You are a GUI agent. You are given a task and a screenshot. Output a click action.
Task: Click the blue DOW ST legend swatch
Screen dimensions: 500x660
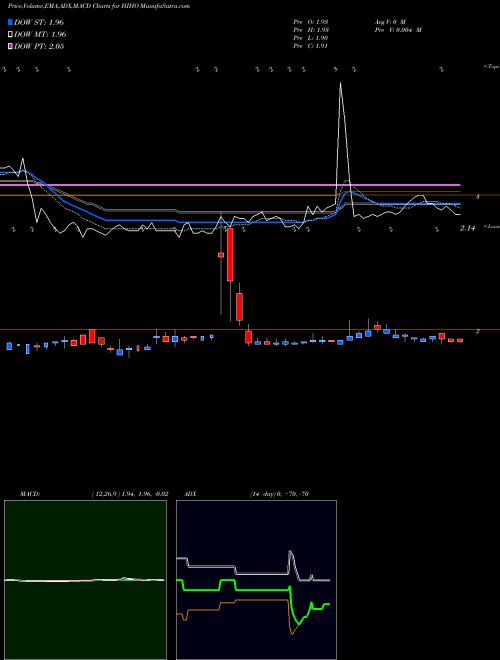(11, 22)
